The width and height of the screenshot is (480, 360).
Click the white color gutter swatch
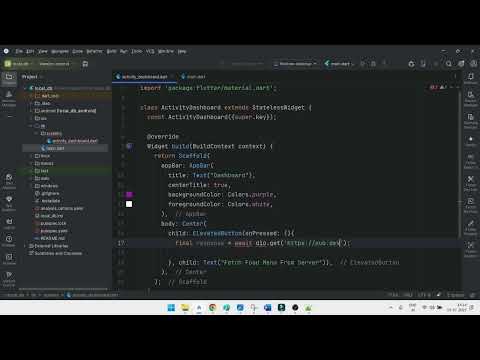point(129,204)
